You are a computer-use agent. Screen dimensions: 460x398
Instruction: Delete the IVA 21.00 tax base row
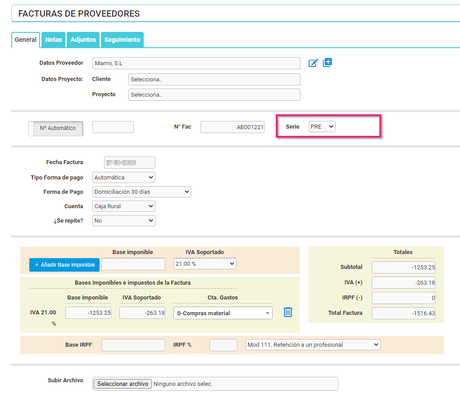coord(288,312)
